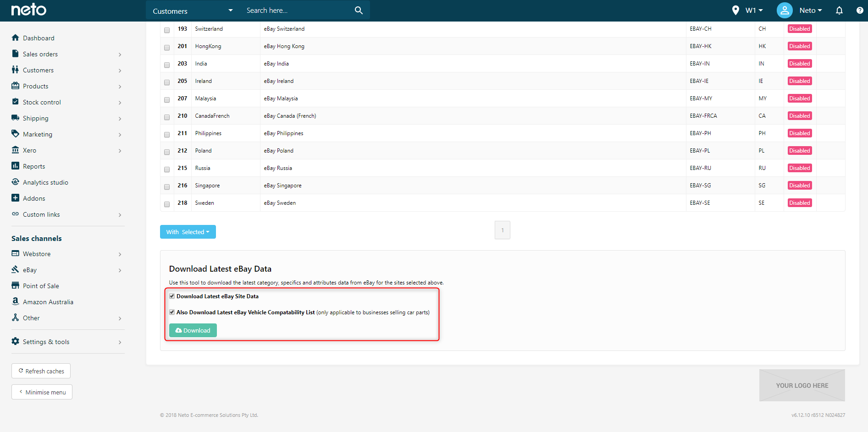This screenshot has width=868, height=432.
Task: Click the Minimise menu button
Action: (42, 392)
